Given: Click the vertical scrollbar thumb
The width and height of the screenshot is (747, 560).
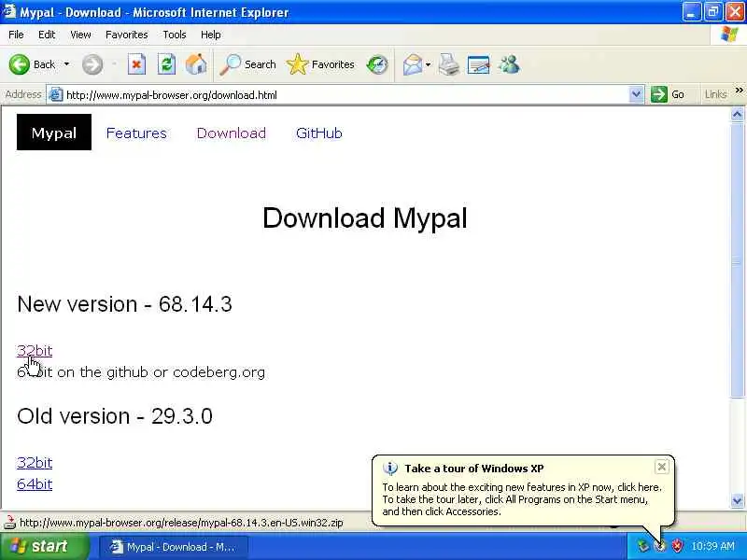Looking at the screenshot, I should [x=737, y=260].
